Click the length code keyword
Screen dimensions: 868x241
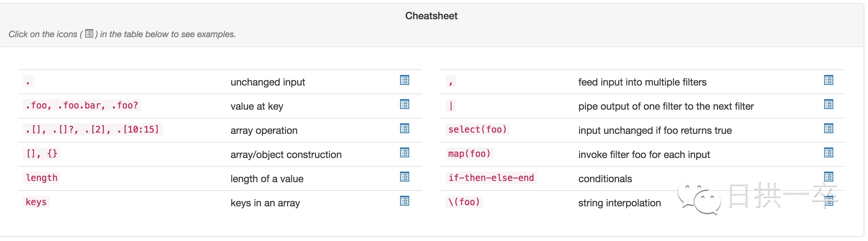tap(42, 178)
